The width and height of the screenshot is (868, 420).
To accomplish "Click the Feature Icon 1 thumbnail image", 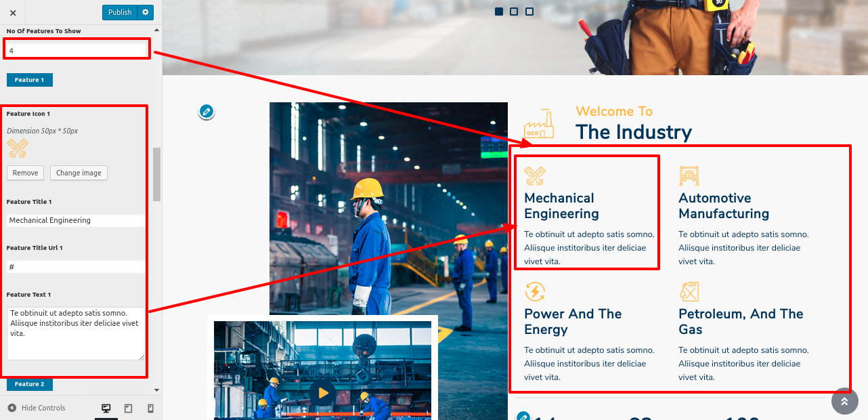I will 17,148.
